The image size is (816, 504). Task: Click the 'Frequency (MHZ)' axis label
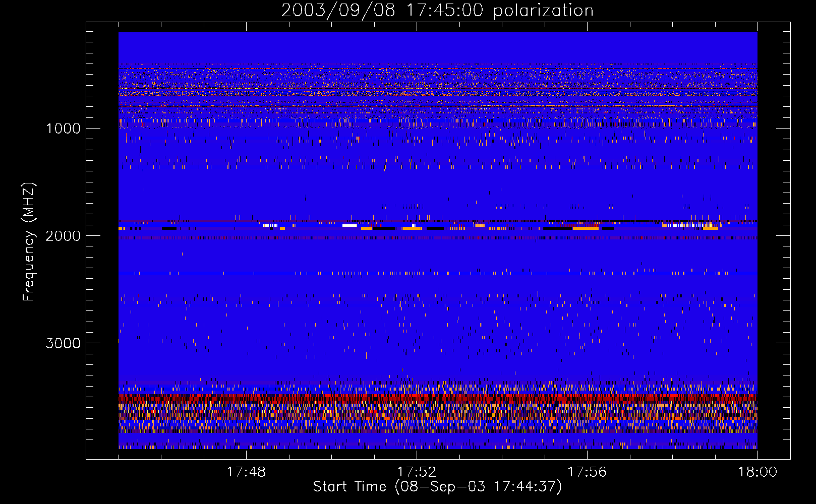pos(29,242)
